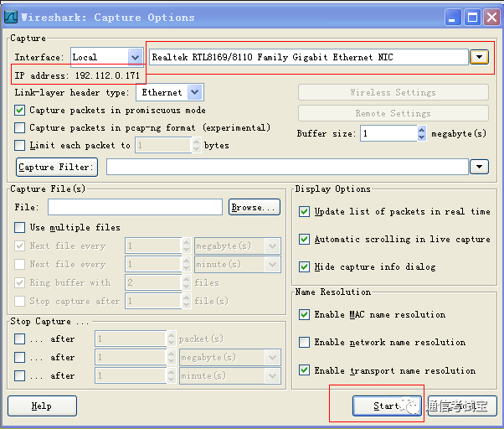504x429 pixels.
Task: Click the Name Resolution group label
Action: pyautogui.click(x=333, y=292)
